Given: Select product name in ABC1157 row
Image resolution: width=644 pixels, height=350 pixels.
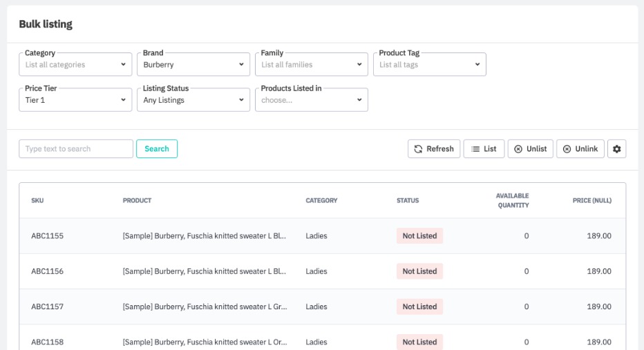Looking at the screenshot, I should pos(205,307).
